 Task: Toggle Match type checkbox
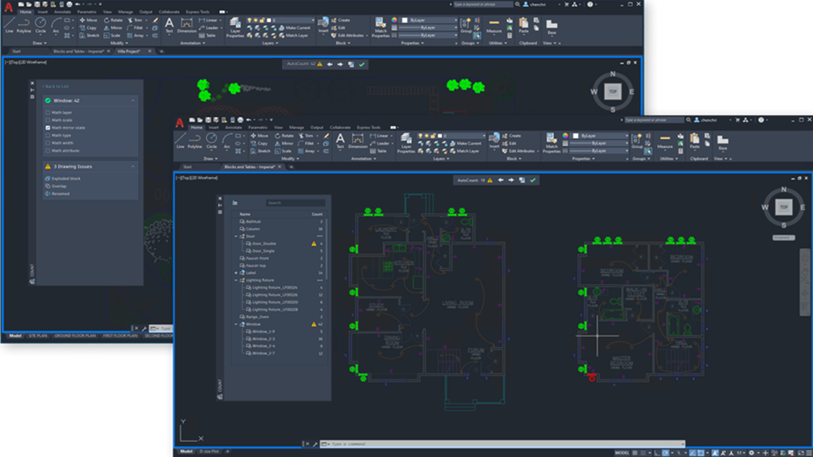point(48,135)
